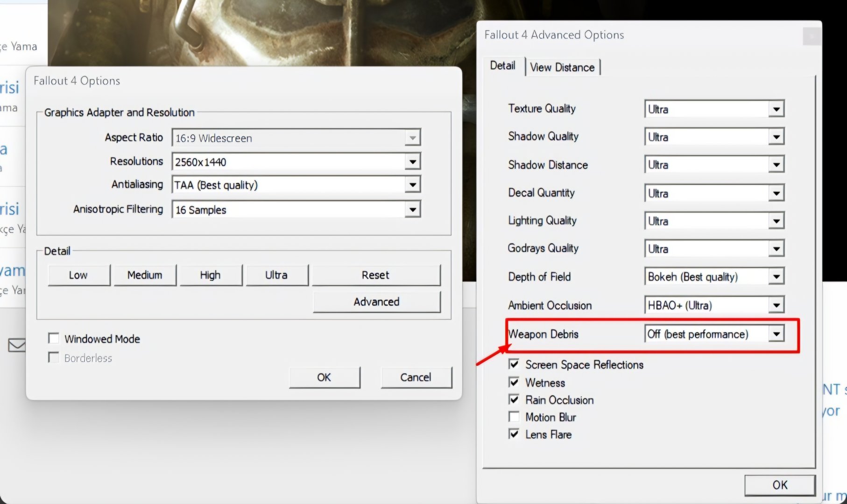Open Anisotropic Filtering dropdown
The height and width of the screenshot is (504, 847).
(x=296, y=210)
